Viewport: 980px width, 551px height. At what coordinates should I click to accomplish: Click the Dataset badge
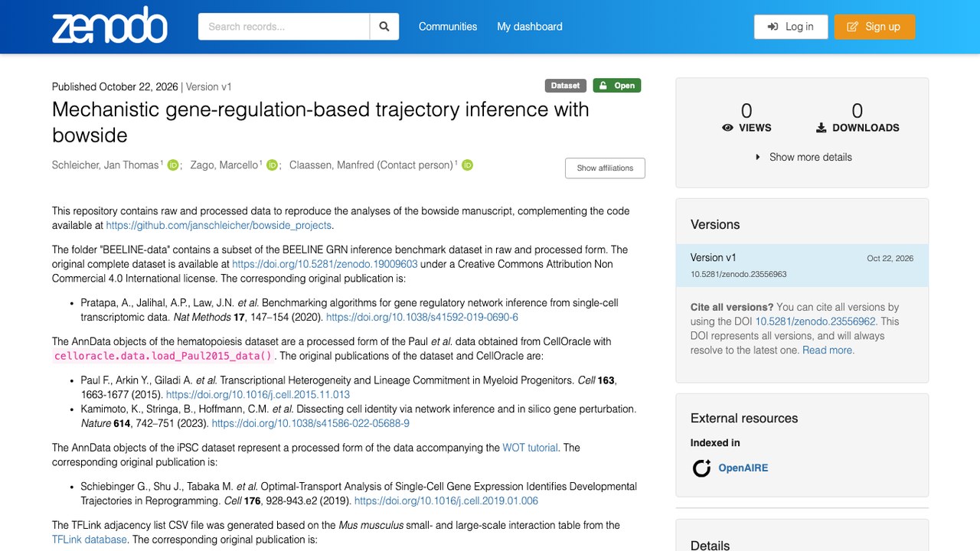pyautogui.click(x=566, y=86)
